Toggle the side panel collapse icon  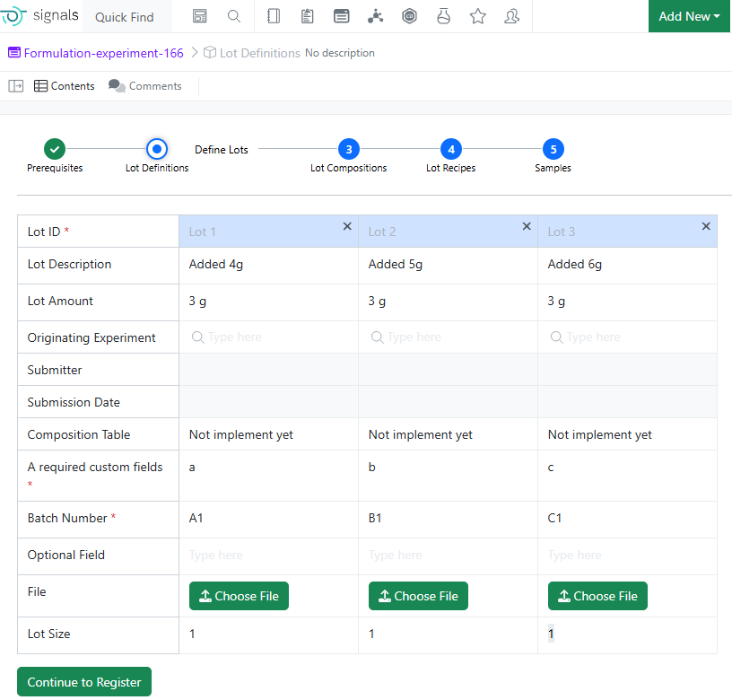pos(16,86)
